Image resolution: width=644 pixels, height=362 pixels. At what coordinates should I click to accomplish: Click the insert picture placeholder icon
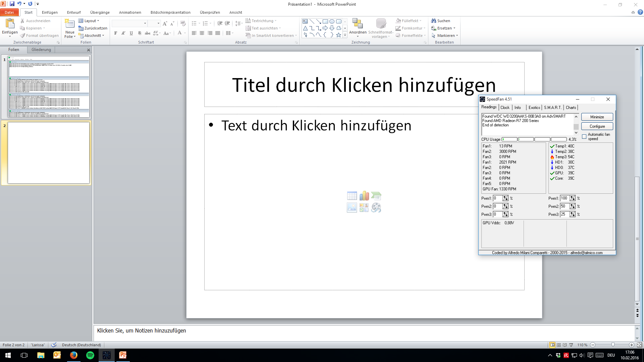[x=352, y=208]
